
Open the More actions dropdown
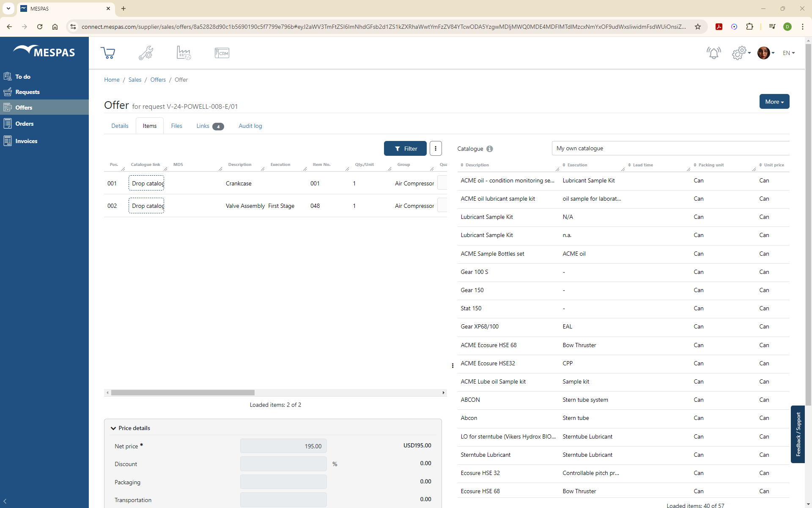(x=774, y=102)
